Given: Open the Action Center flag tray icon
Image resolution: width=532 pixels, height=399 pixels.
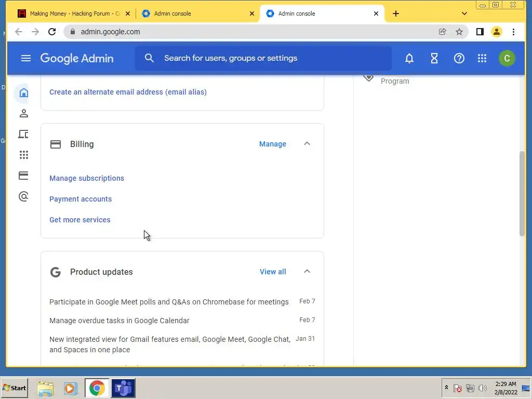Looking at the screenshot, I should coord(457,388).
